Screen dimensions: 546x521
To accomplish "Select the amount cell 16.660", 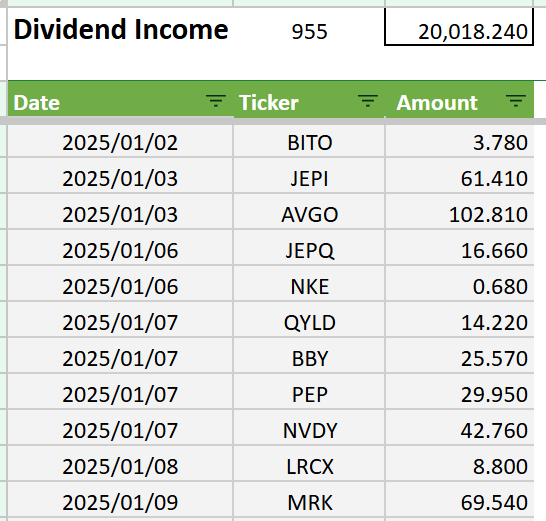I will (x=460, y=247).
